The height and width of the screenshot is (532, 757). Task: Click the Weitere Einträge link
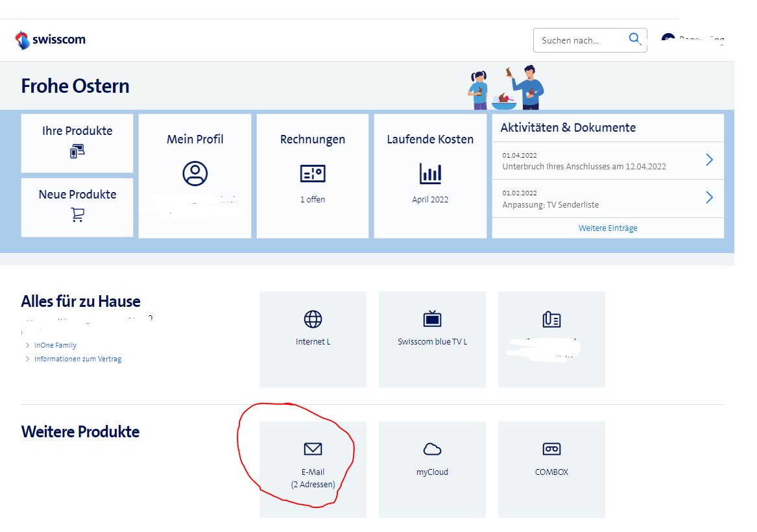pyautogui.click(x=608, y=228)
